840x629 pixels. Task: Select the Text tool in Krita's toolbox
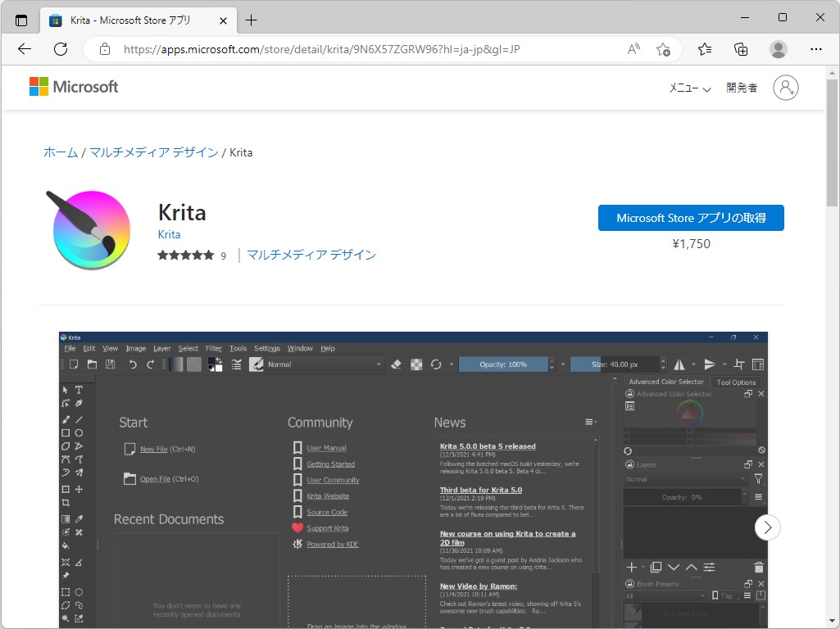(x=79, y=390)
